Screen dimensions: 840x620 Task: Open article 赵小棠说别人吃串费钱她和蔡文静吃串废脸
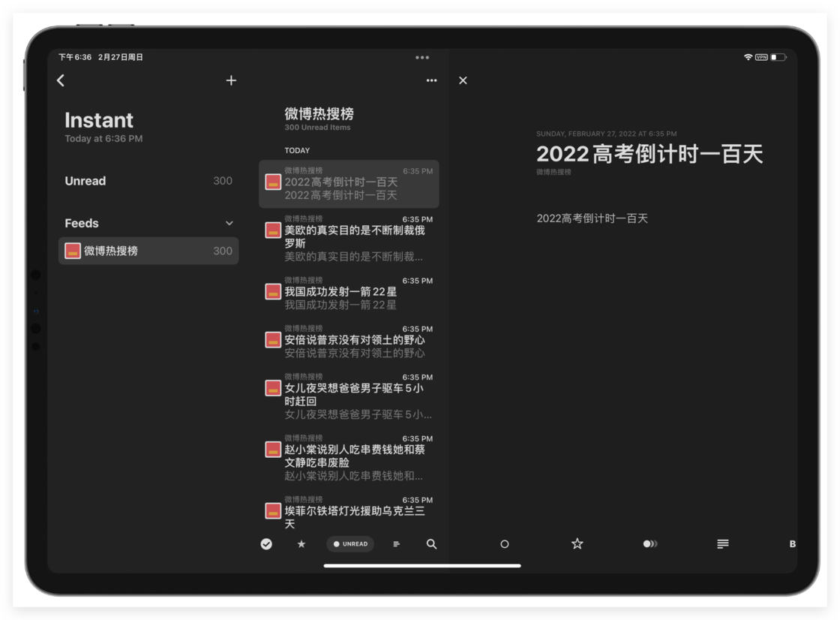coord(349,457)
